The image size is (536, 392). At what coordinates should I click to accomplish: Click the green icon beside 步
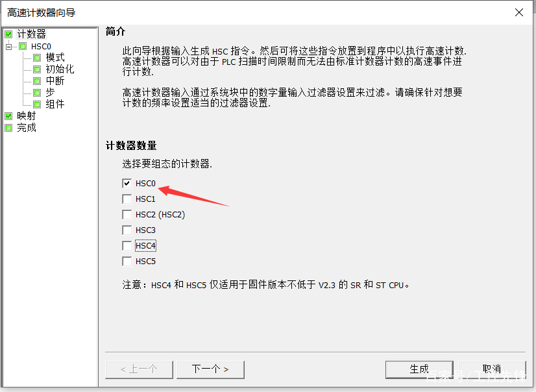(37, 93)
